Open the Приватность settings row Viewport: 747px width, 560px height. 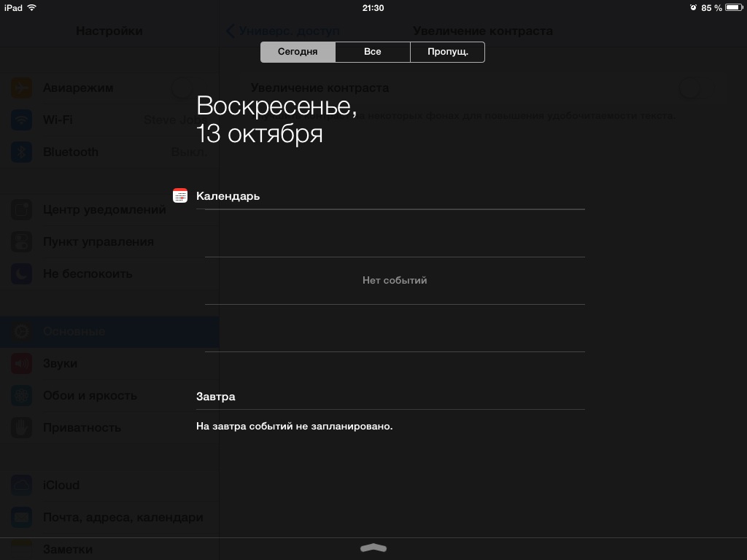(109, 427)
